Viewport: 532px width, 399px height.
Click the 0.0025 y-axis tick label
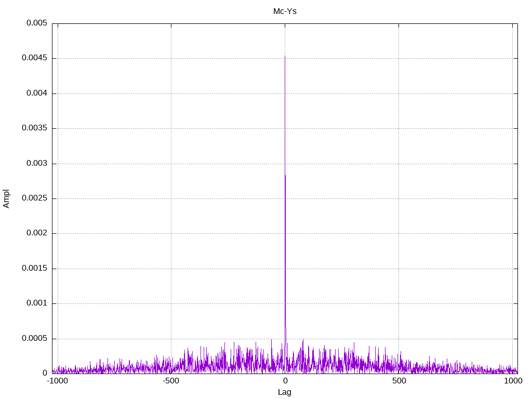tap(34, 198)
